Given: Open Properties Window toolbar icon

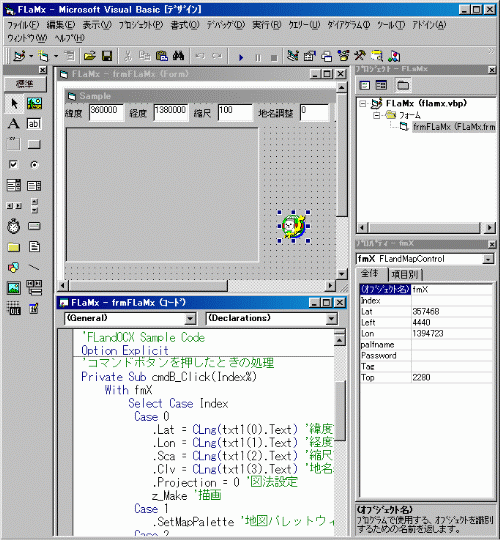Looking at the screenshot, I should [310, 56].
